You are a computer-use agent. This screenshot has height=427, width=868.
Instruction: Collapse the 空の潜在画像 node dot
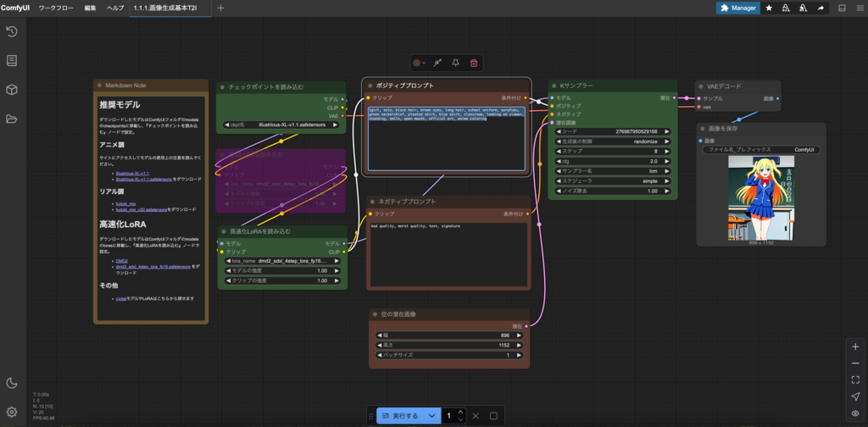(x=376, y=314)
